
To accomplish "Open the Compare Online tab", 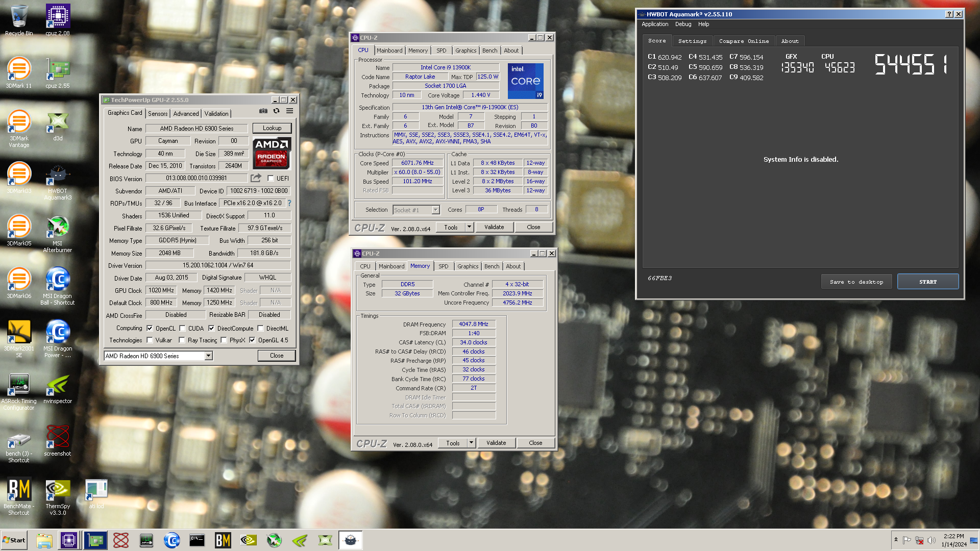I will pyautogui.click(x=744, y=41).
